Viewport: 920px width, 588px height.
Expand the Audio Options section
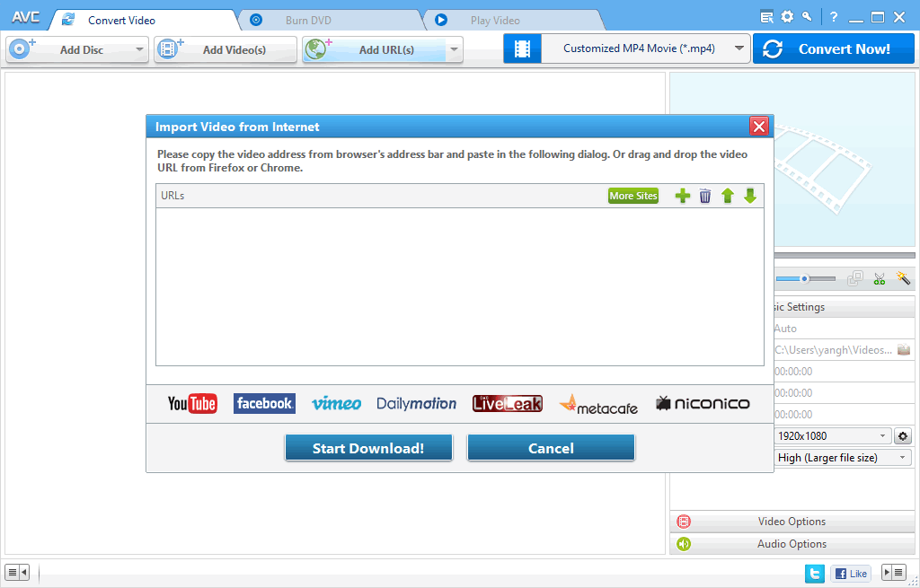pyautogui.click(x=792, y=544)
